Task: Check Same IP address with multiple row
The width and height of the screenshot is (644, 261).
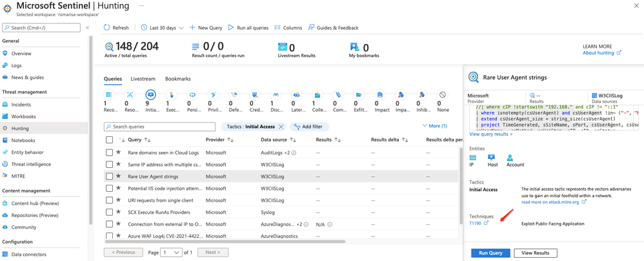Action: click(x=109, y=164)
